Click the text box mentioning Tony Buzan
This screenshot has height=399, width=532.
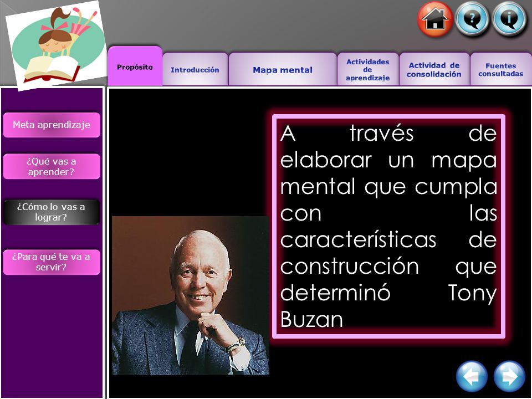pyautogui.click(x=388, y=226)
